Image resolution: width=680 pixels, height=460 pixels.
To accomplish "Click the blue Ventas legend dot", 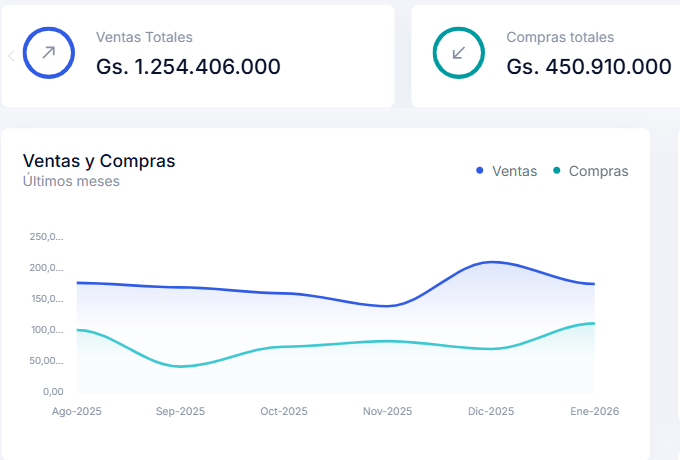I will click(480, 171).
